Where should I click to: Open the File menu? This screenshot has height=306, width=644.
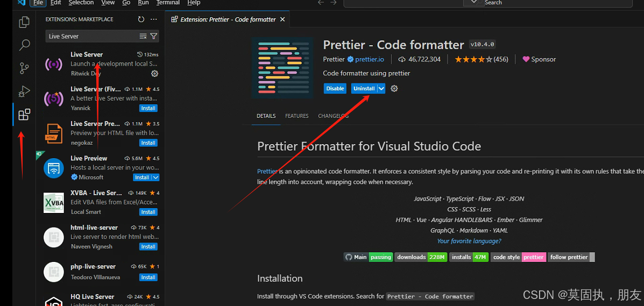coord(38,3)
